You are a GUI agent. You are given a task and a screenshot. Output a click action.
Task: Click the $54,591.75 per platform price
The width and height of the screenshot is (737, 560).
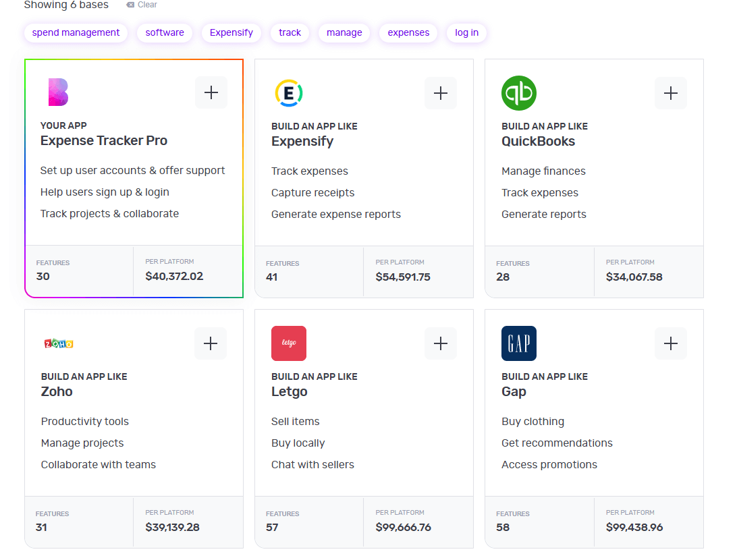(x=403, y=277)
